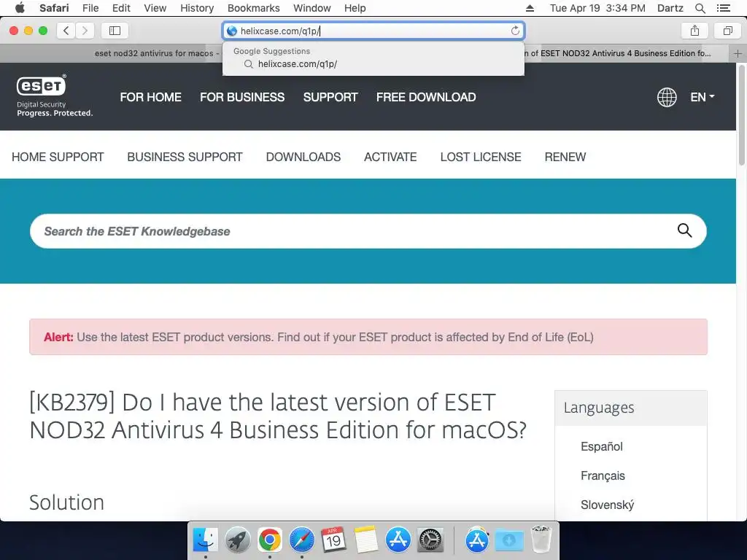This screenshot has height=560, width=747.
Task: Open a new tab with the plus button
Action: click(x=738, y=53)
